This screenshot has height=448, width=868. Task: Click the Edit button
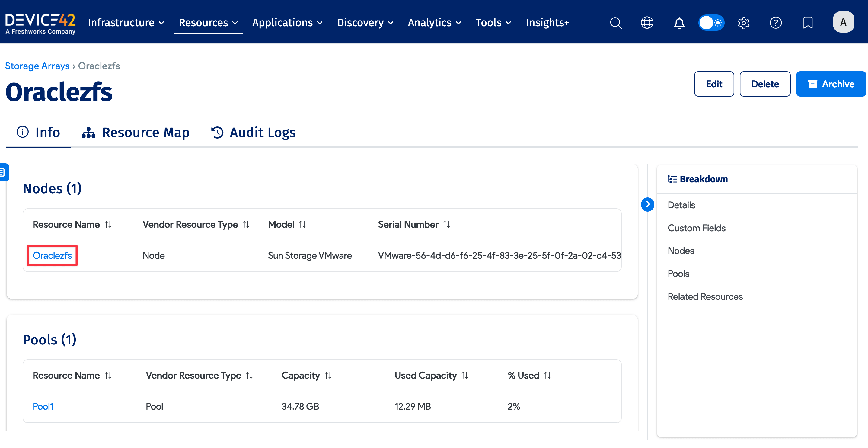coord(714,84)
